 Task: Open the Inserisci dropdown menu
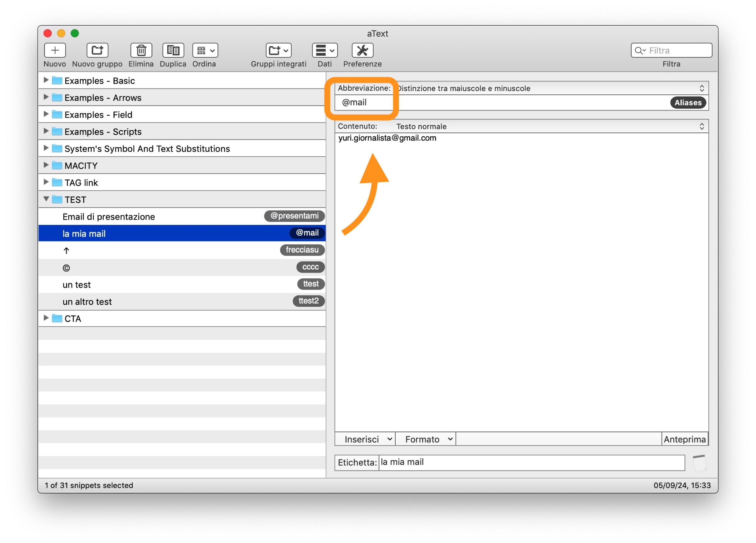pyautogui.click(x=365, y=439)
